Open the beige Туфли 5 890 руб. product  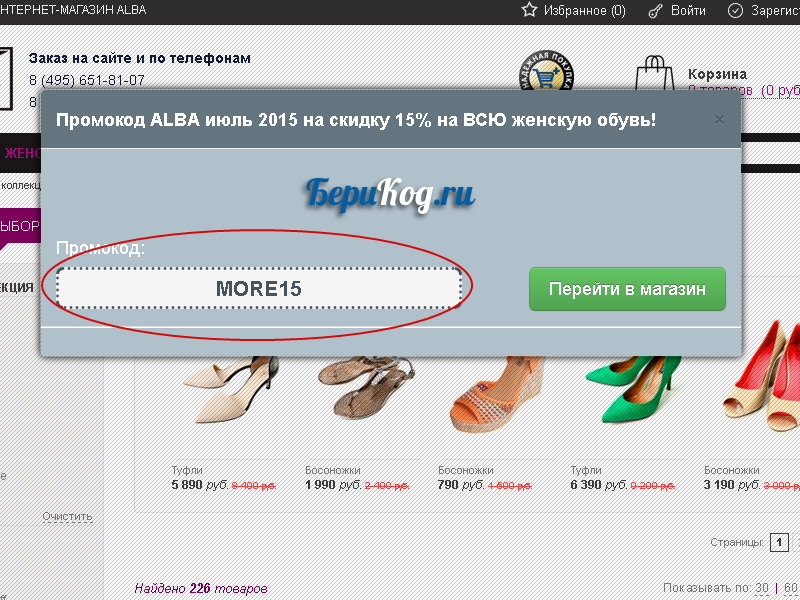pos(223,478)
